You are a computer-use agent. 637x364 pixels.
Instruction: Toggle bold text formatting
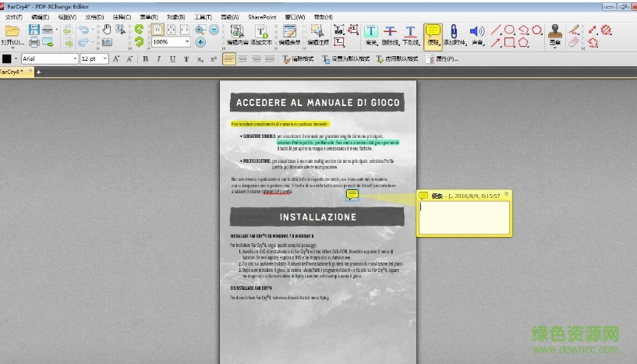click(145, 59)
